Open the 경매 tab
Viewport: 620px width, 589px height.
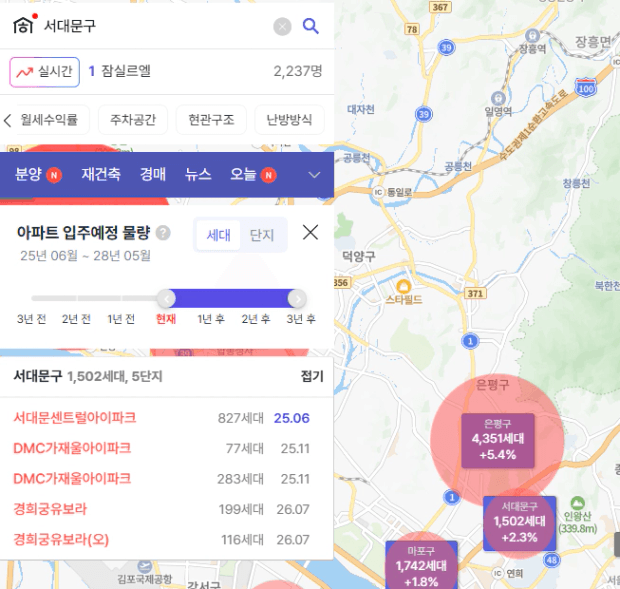(x=153, y=174)
